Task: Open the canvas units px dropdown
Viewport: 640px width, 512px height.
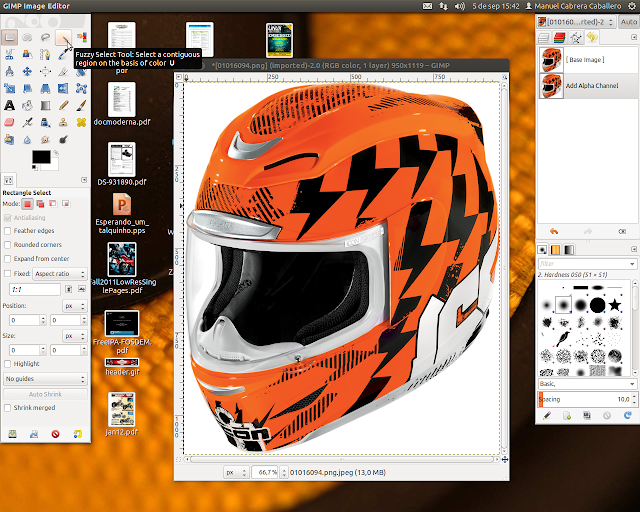Action: point(236,472)
